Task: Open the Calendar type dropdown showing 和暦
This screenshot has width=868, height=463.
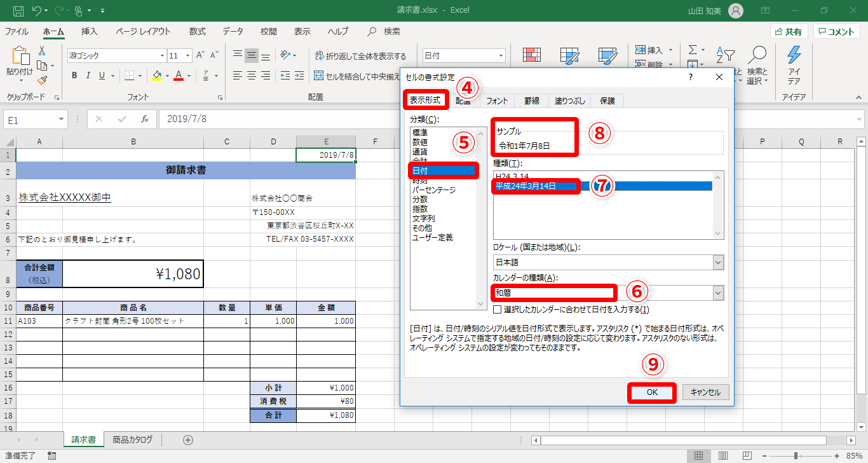Action: coord(718,293)
